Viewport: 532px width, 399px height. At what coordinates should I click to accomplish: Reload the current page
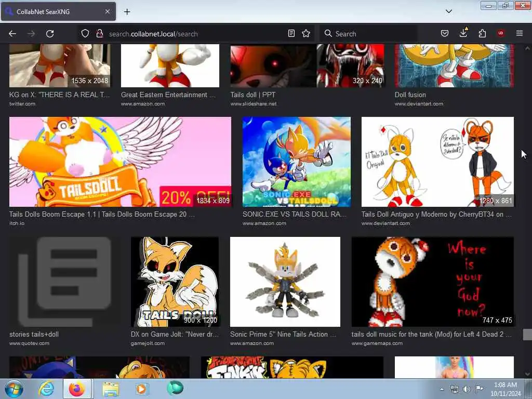[50, 34]
